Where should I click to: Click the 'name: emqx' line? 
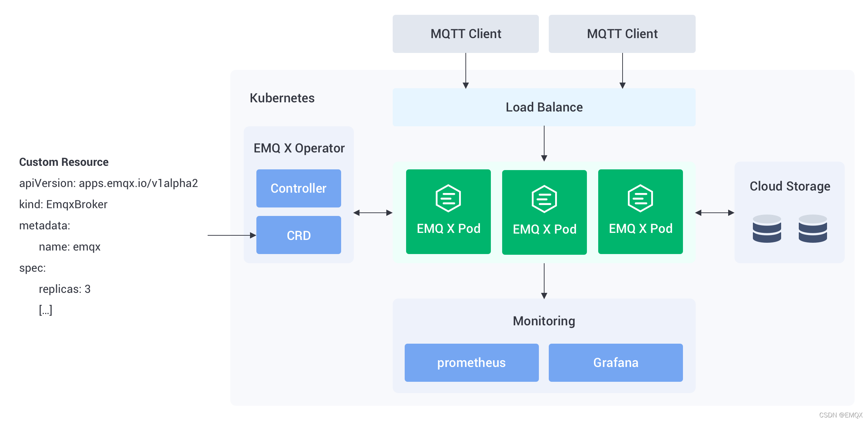point(70,247)
